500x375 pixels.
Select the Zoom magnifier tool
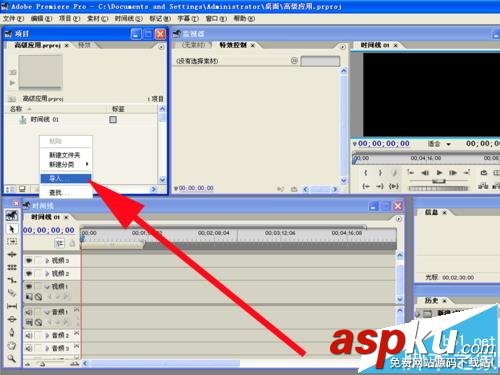(12, 358)
